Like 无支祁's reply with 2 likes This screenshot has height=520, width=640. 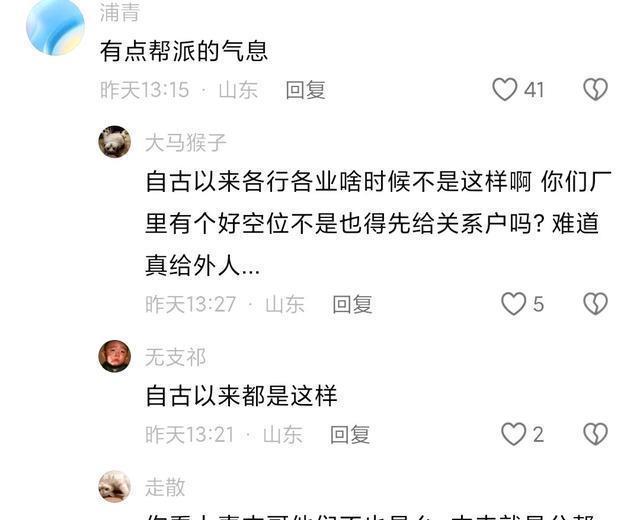click(x=513, y=434)
